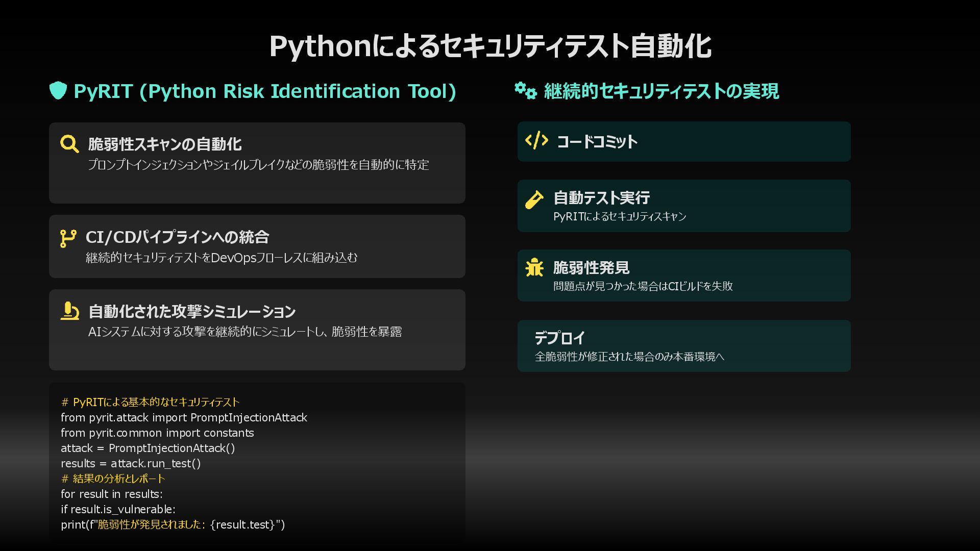Select the slide title Pythonによるセキュリティテスト自動化
The height and width of the screenshot is (551, 980).
tap(489, 46)
